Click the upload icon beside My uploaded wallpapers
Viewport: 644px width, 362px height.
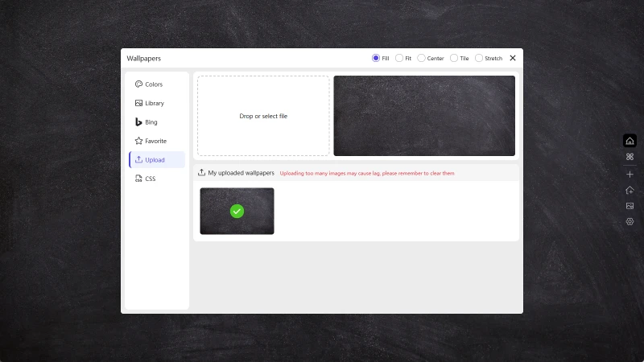pos(201,172)
